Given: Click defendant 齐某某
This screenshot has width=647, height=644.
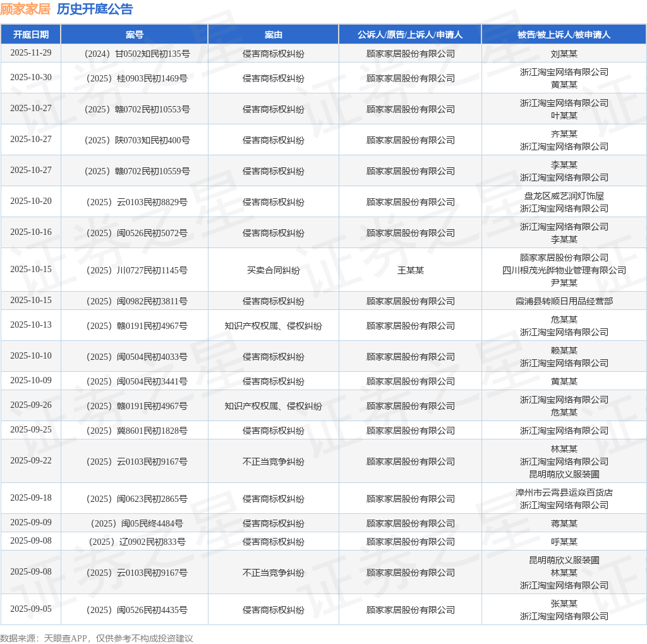Looking at the screenshot, I should coord(564,134).
